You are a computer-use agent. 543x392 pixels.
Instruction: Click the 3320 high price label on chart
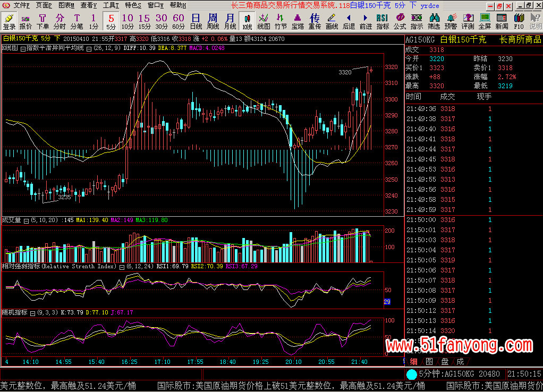click(x=345, y=72)
